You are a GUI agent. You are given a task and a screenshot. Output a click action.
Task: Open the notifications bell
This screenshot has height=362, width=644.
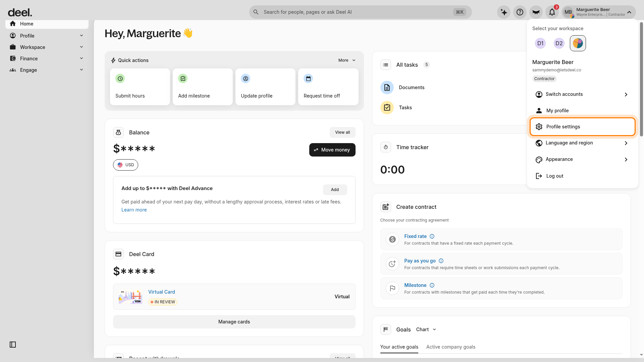point(552,12)
